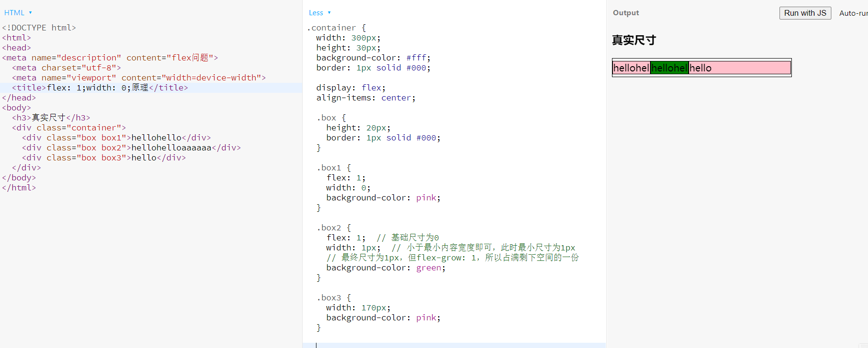Click the Auto-run label in the Output header
The width and height of the screenshot is (868, 348).
click(853, 13)
